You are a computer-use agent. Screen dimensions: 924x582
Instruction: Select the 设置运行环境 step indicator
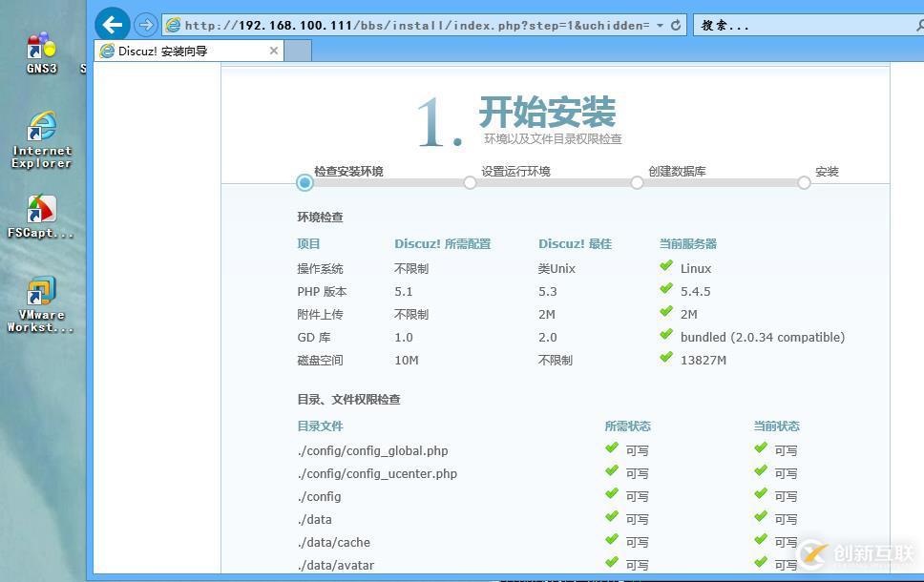470,182
